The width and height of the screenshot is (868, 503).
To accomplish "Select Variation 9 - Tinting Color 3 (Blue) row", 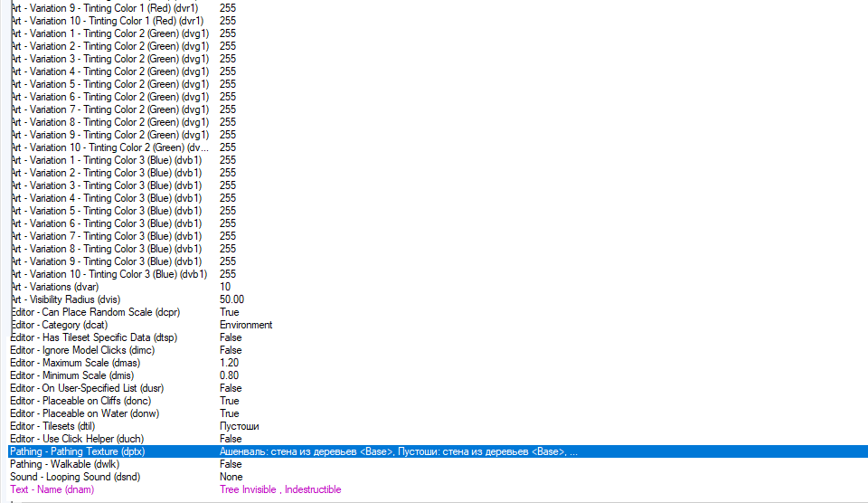I will pyautogui.click(x=438, y=261).
